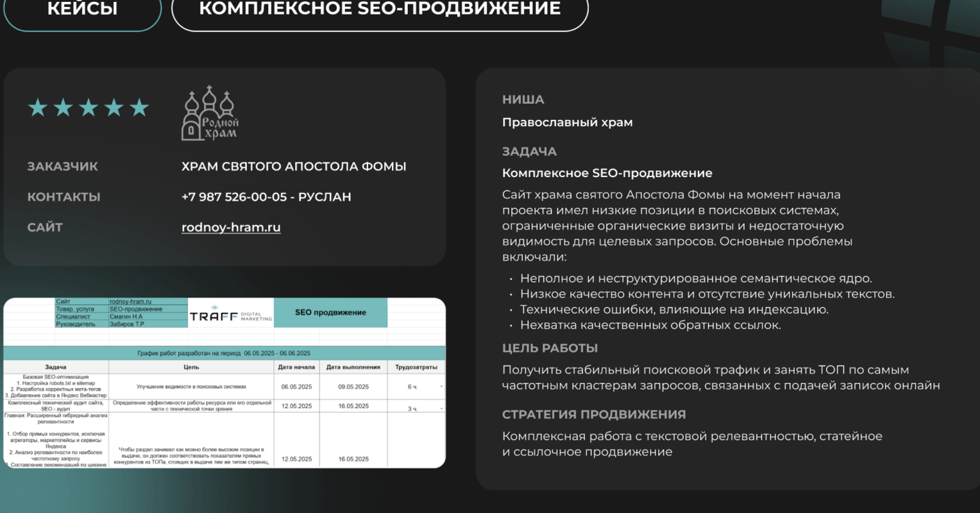The image size is (980, 513).
Task: Click the ЦЕЛЬ РАБОТЫ heading
Action: (550, 348)
